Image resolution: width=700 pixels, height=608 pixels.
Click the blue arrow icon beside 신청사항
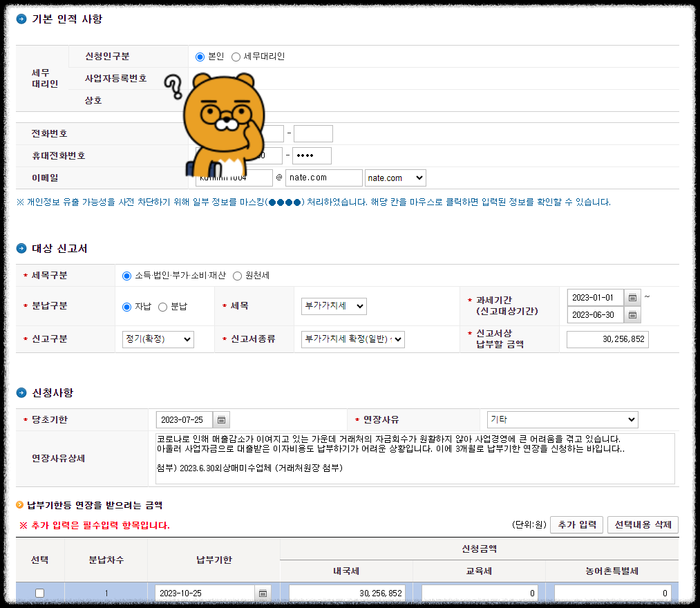(21, 392)
